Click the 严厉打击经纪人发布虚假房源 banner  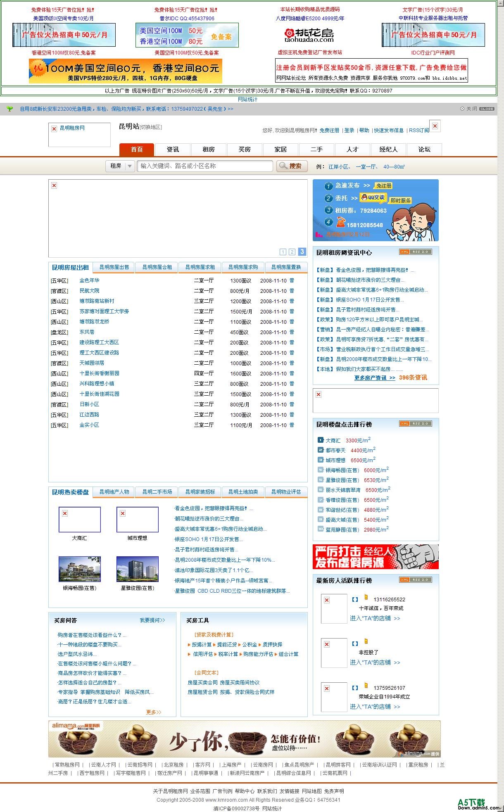pos(376,557)
